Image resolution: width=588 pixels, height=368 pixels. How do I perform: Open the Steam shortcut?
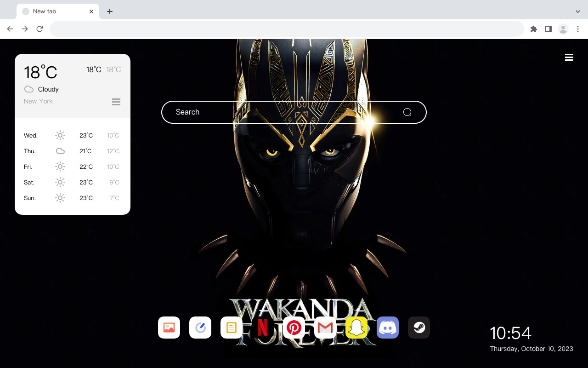point(419,328)
